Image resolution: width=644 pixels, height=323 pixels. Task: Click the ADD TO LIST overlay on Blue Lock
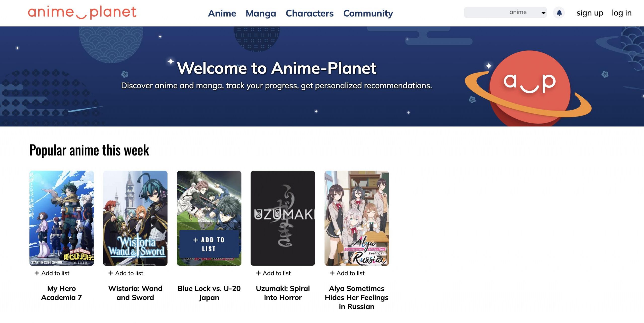[209, 244]
